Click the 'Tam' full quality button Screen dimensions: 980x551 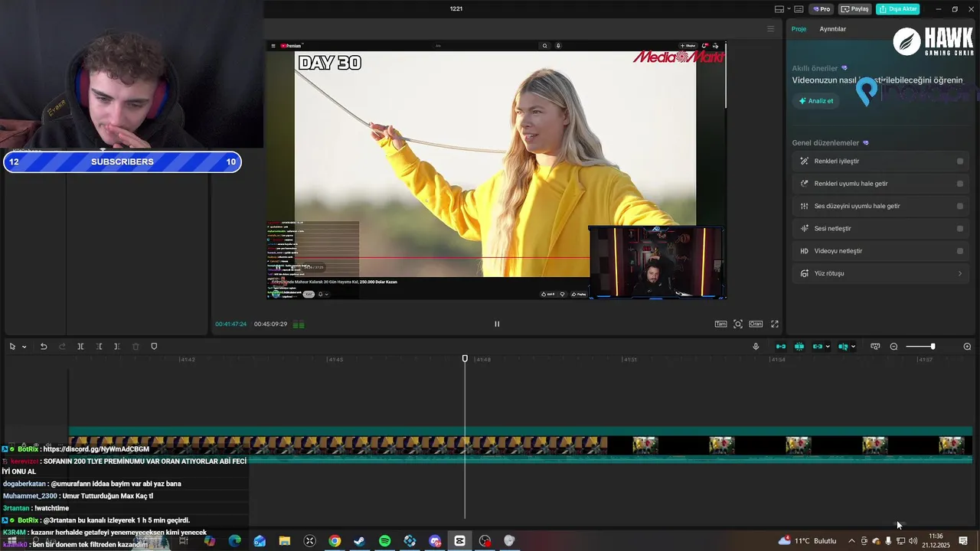[720, 324]
